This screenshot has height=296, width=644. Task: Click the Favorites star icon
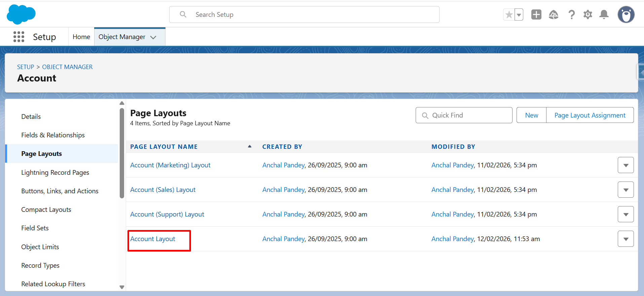click(x=509, y=15)
